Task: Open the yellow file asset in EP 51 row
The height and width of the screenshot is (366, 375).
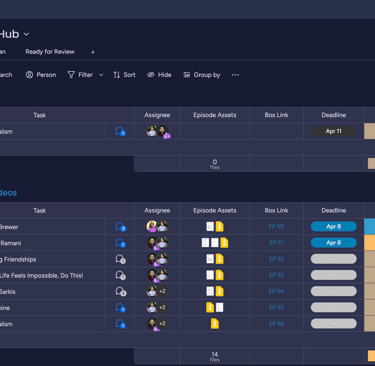Action: (224, 243)
